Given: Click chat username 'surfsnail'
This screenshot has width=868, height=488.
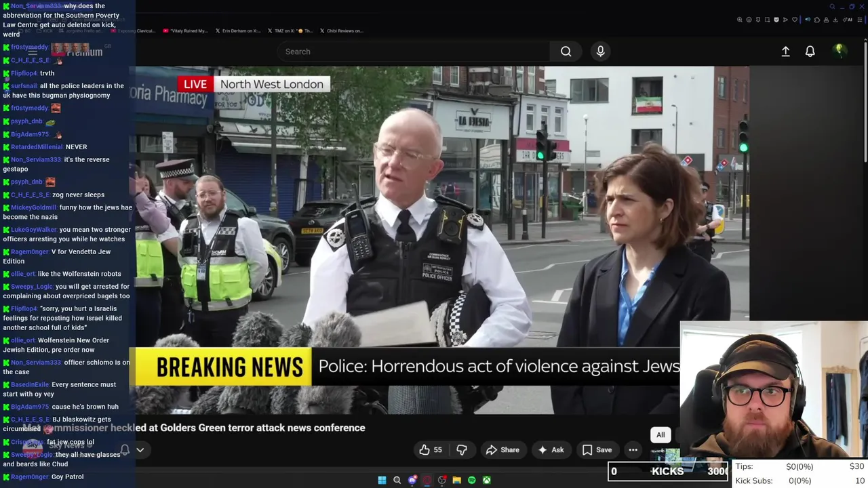Looking at the screenshot, I should coord(24,86).
